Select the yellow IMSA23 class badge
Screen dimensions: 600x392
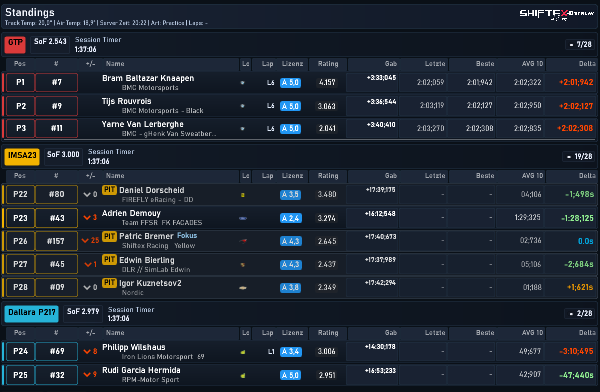[22, 156]
